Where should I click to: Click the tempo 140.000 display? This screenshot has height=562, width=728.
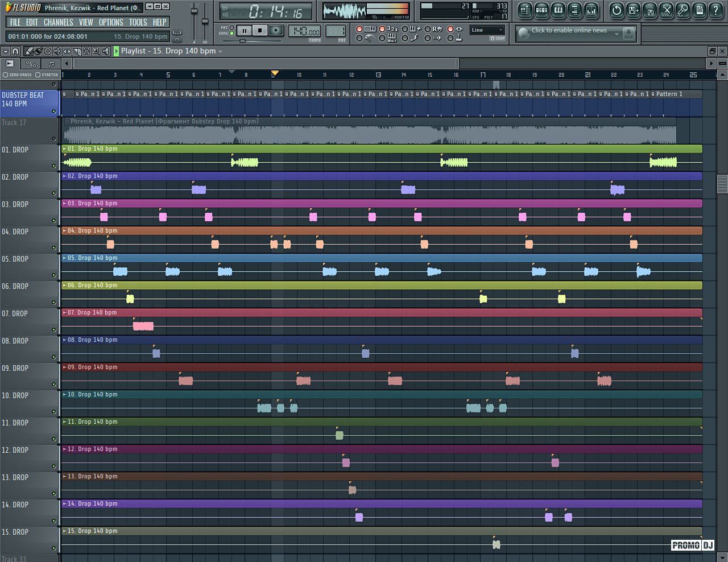(305, 31)
